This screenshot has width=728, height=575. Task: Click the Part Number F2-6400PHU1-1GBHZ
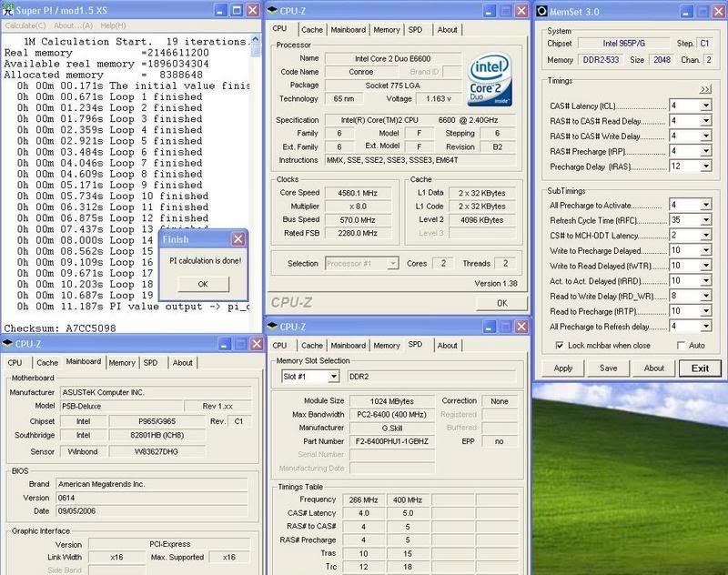(392, 441)
